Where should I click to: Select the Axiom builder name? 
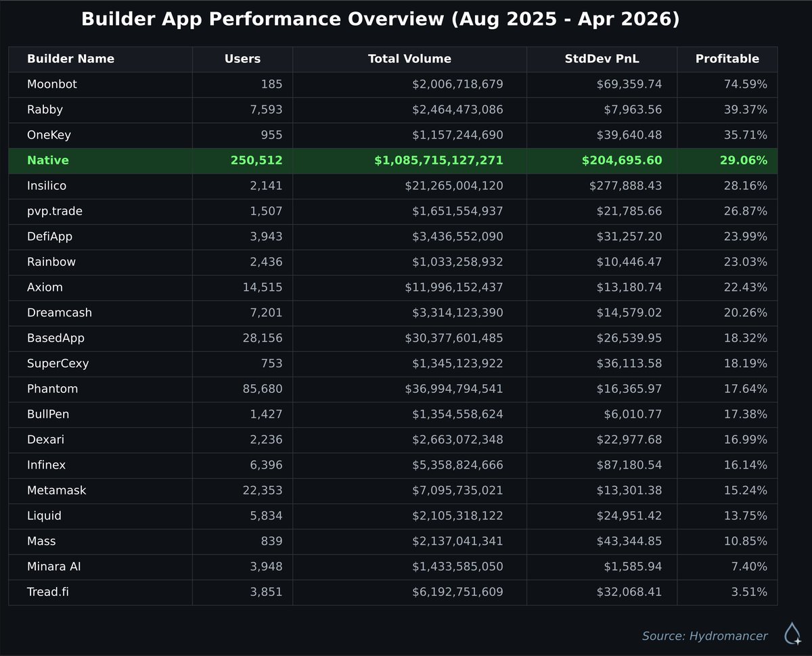coord(45,287)
